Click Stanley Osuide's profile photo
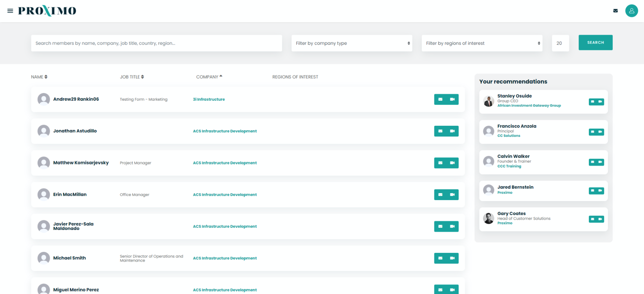Image resolution: width=644 pixels, height=294 pixels. coord(488,101)
